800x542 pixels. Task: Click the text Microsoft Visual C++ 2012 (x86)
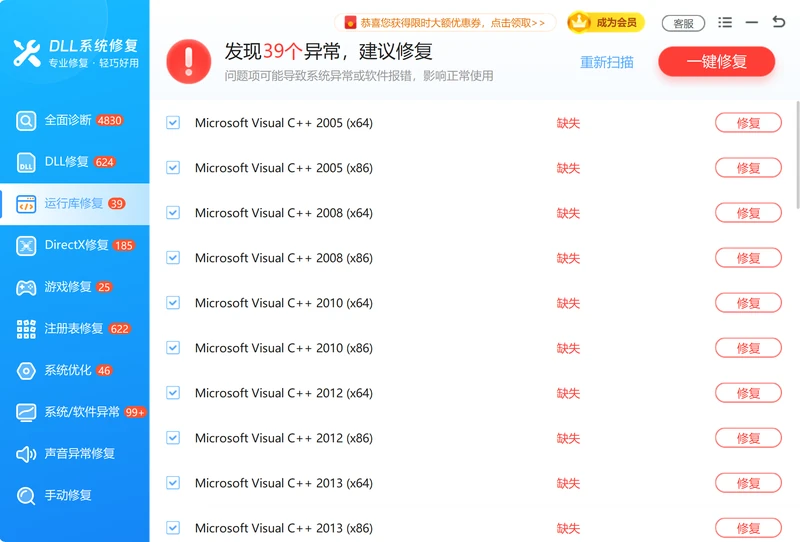284,438
